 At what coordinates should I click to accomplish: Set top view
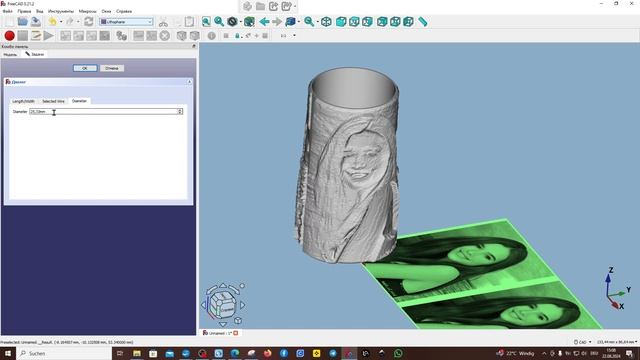coord(354,22)
